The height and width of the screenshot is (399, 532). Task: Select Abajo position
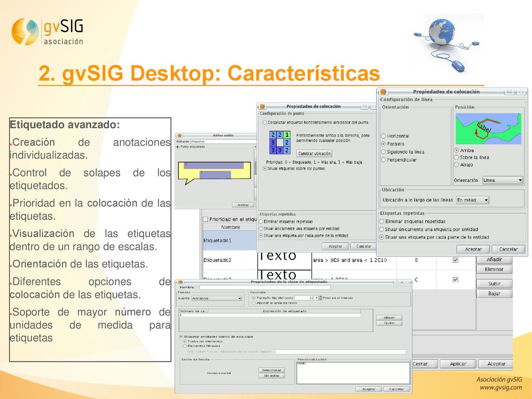coord(456,165)
